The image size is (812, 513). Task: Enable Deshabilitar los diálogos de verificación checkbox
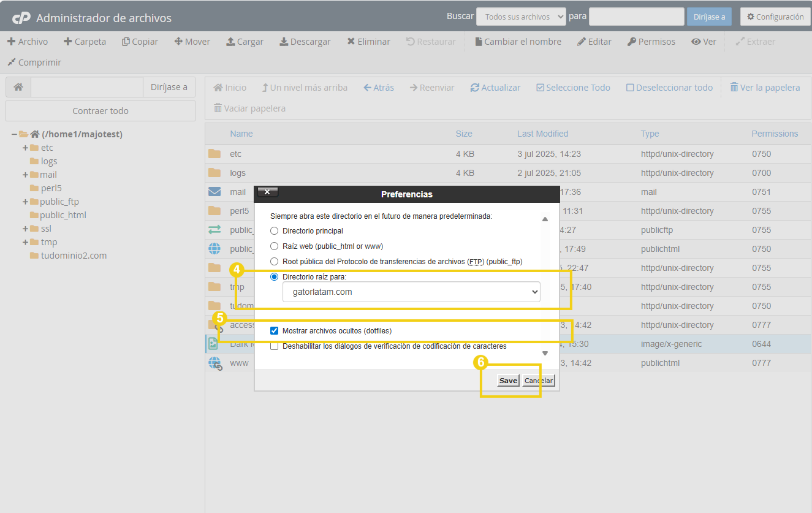275,346
